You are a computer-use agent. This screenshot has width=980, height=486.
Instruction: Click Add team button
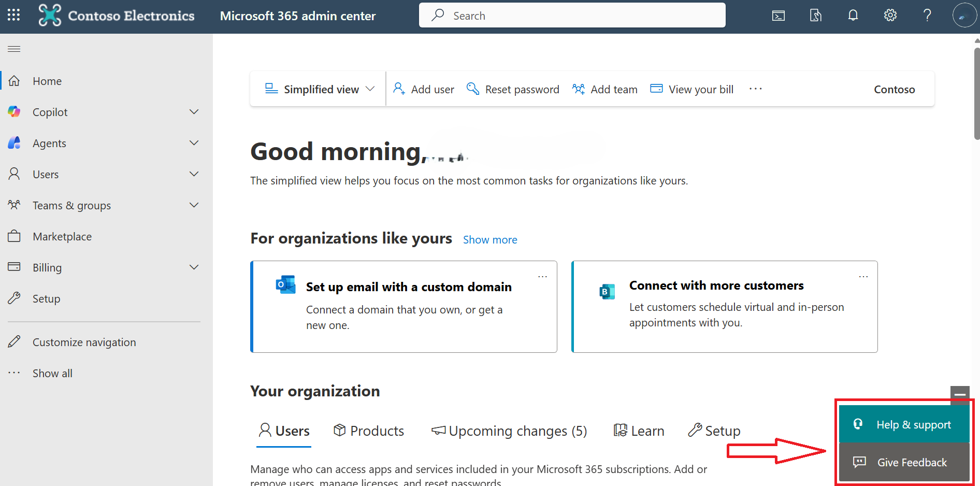click(x=605, y=89)
